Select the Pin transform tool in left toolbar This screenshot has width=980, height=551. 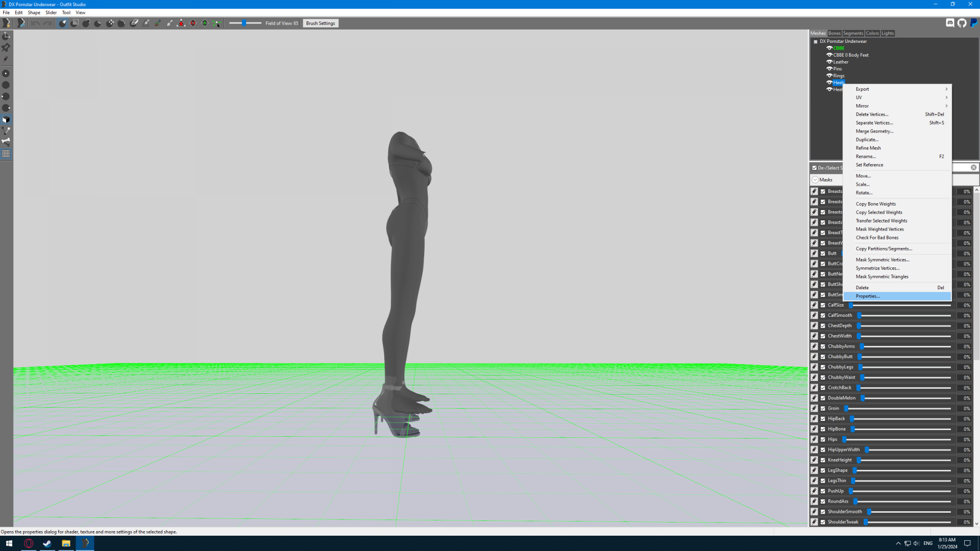(6, 47)
